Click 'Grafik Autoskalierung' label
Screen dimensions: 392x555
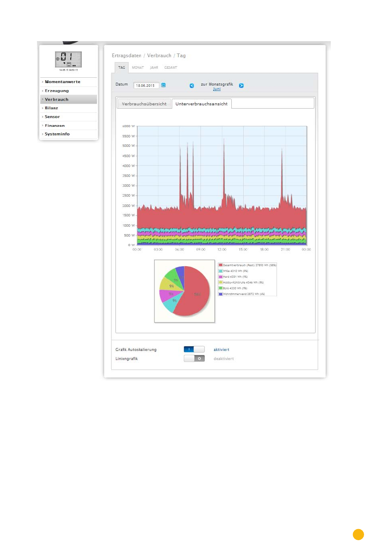136,350
